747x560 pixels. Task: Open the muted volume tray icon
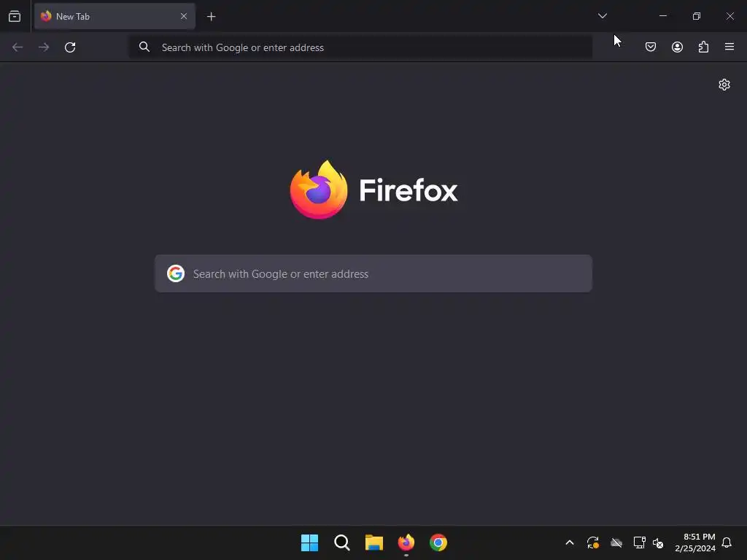coord(658,542)
